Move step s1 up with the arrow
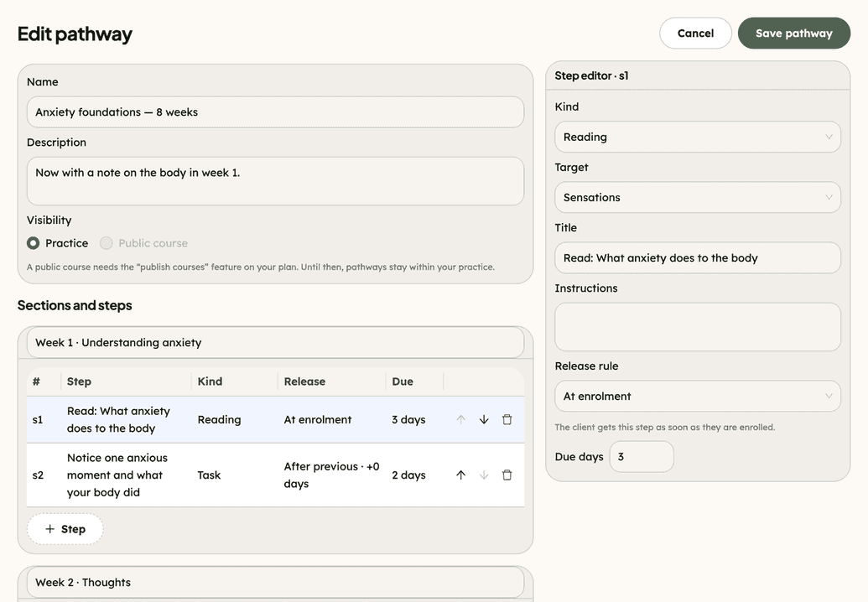This screenshot has height=602, width=868. 460,419
